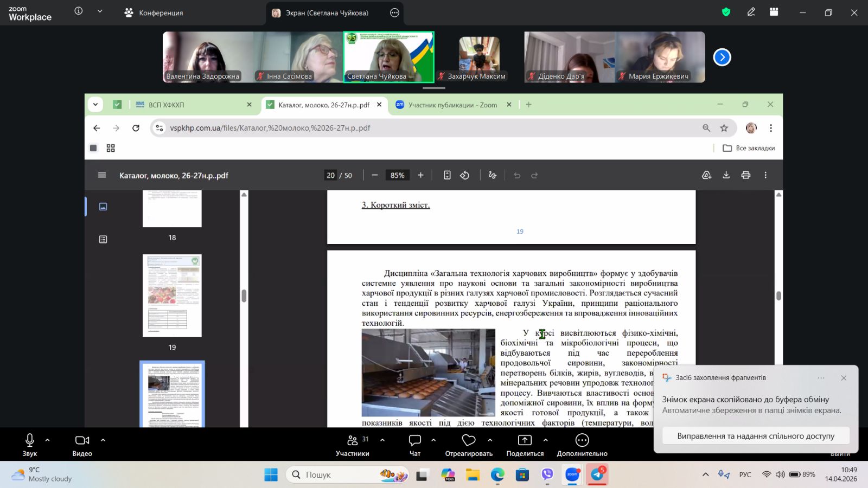Open the Zoom Chat panel

tap(415, 445)
